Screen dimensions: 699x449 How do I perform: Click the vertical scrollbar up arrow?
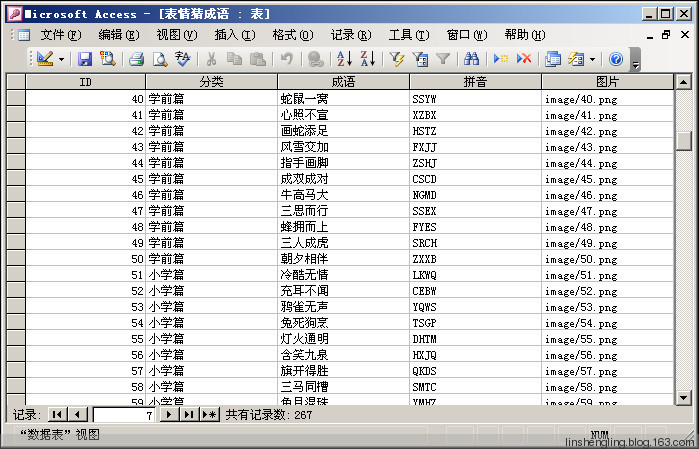(x=683, y=82)
